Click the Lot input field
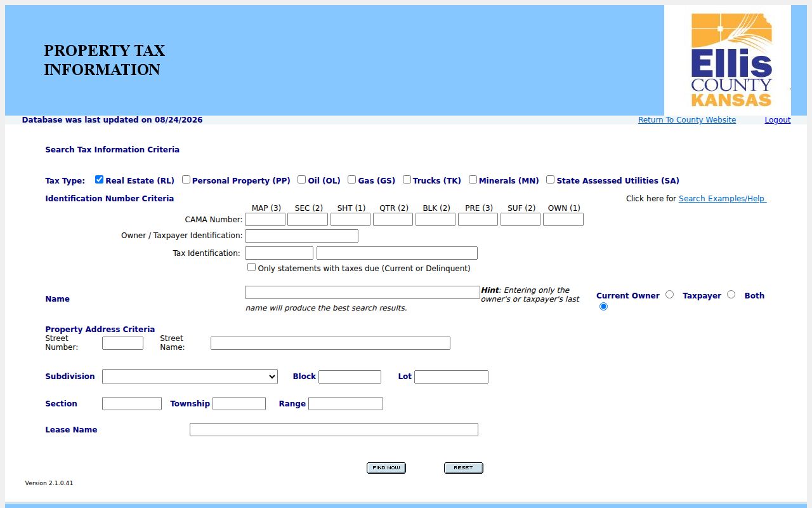812x508 pixels. tap(451, 377)
